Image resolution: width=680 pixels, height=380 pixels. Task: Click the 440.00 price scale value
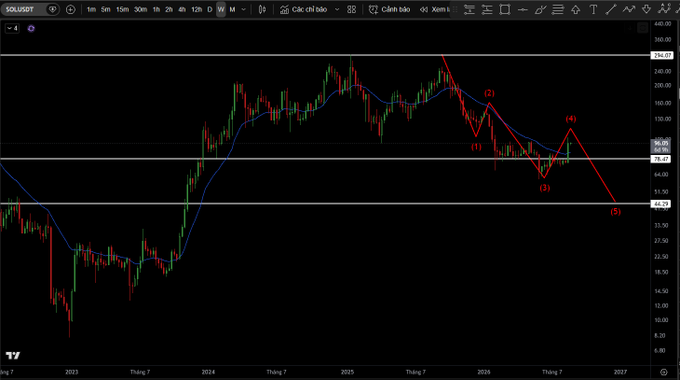click(x=663, y=23)
